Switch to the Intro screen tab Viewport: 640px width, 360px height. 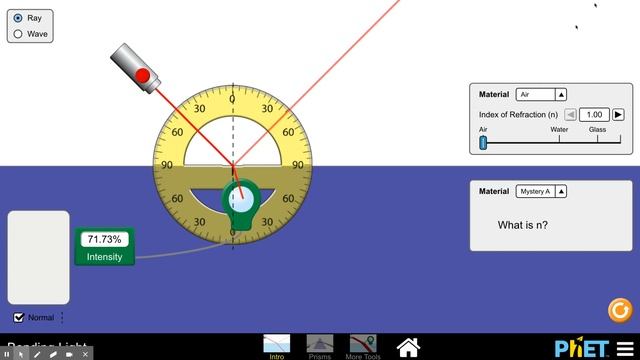click(x=277, y=347)
